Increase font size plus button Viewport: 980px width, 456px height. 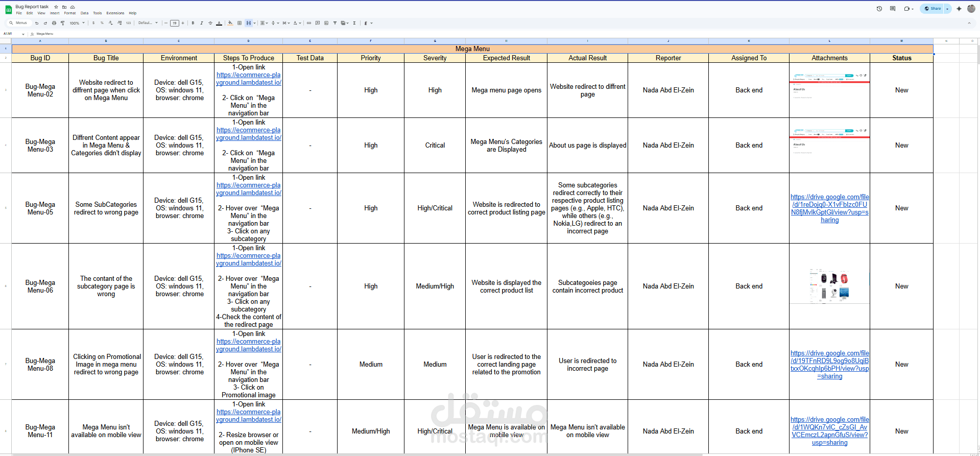pyautogui.click(x=183, y=23)
